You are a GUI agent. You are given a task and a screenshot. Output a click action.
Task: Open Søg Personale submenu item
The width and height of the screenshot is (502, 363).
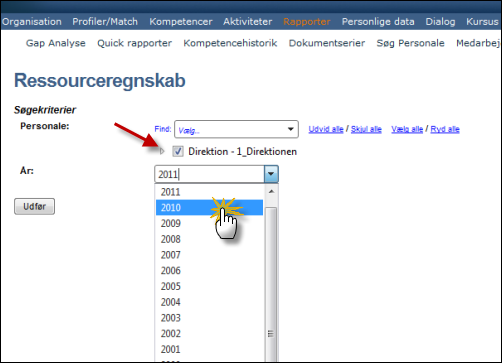(x=410, y=43)
